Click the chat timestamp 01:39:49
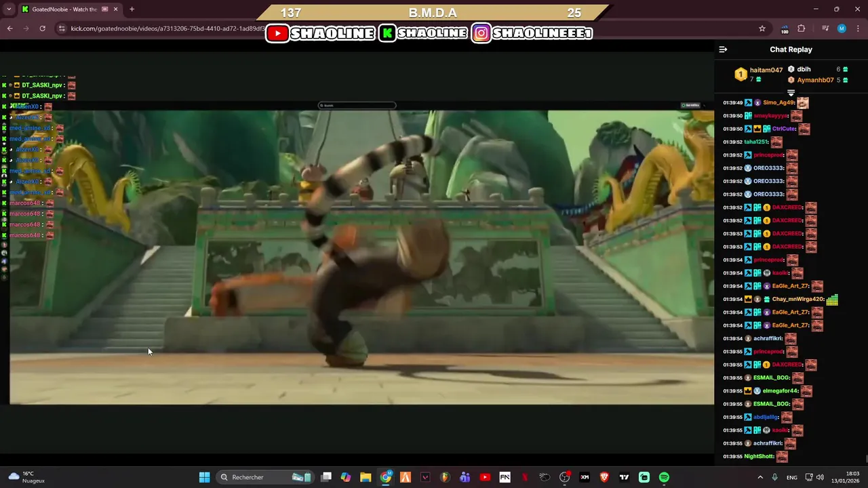 point(733,103)
